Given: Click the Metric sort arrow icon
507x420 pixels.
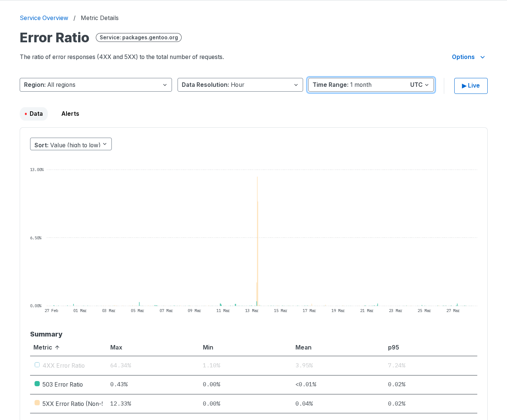Looking at the screenshot, I should pos(57,348).
